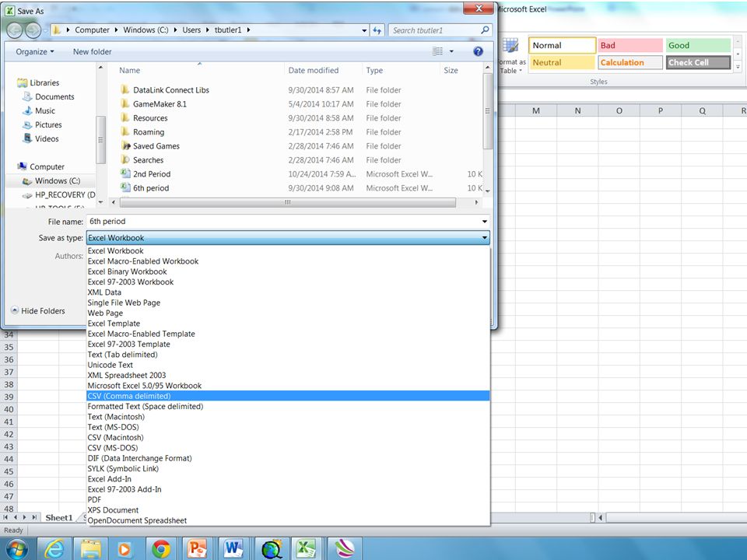Open the Organize dropdown menu

point(35,51)
